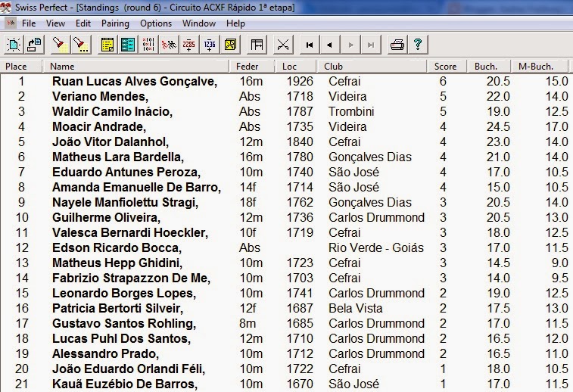Select player Leonardo Borges Lopes
Image resolution: width=573 pixels, height=392 pixels.
124,294
